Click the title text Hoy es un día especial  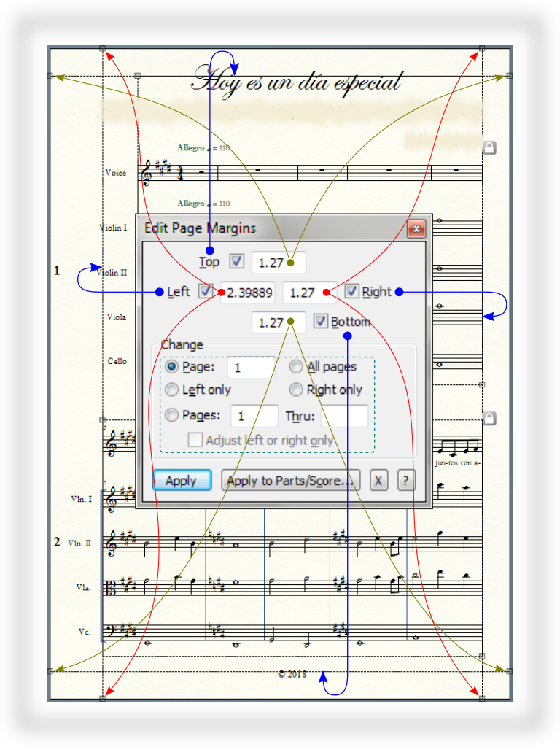click(x=296, y=82)
